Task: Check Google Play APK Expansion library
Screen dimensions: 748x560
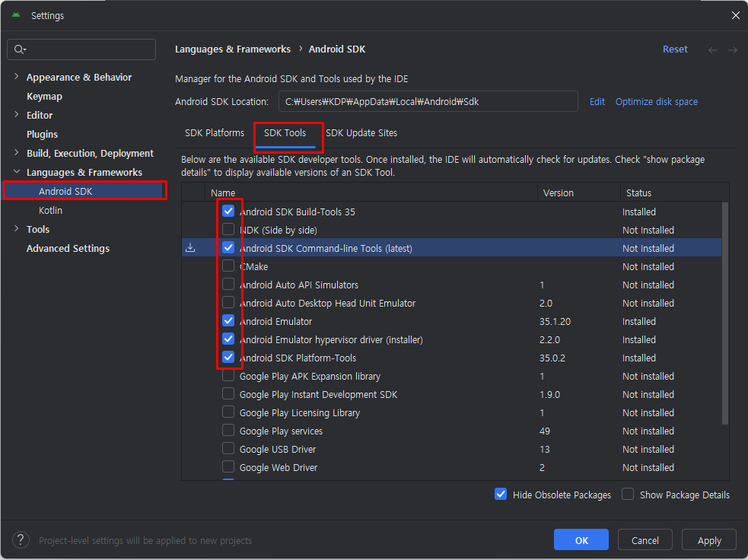Action: [x=228, y=375]
